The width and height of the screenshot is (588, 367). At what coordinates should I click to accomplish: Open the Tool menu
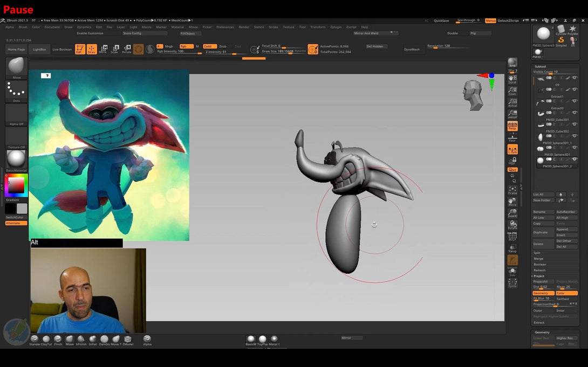point(302,27)
